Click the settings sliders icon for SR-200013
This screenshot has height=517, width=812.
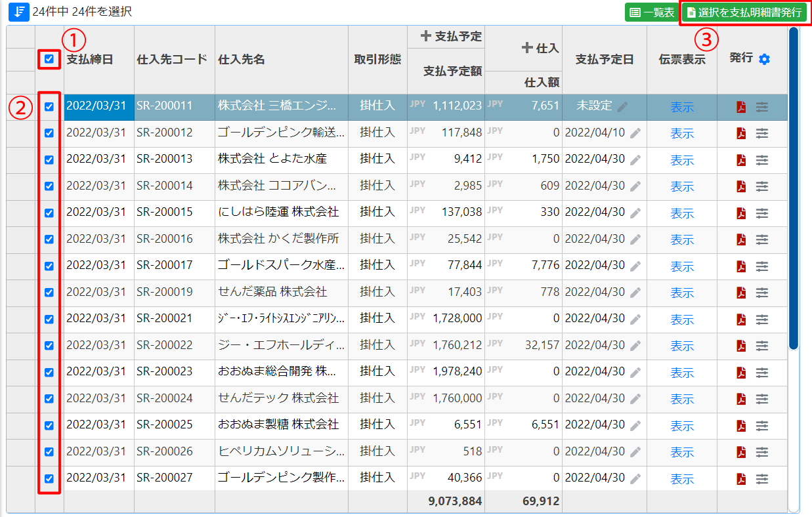(761, 160)
